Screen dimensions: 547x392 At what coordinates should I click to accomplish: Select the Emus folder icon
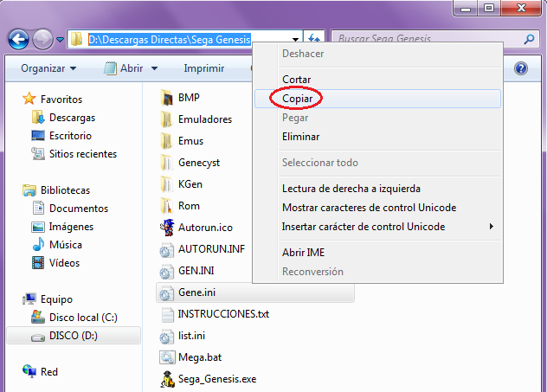tap(167, 141)
